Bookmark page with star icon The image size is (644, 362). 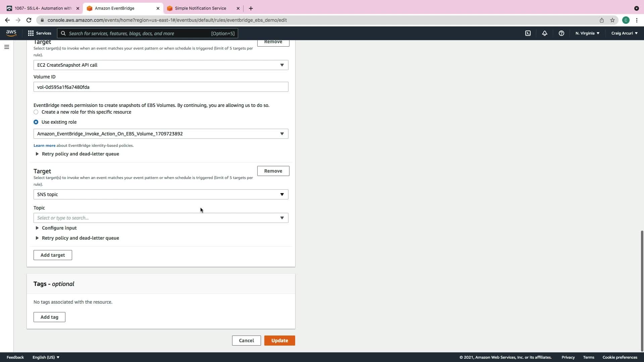612,20
